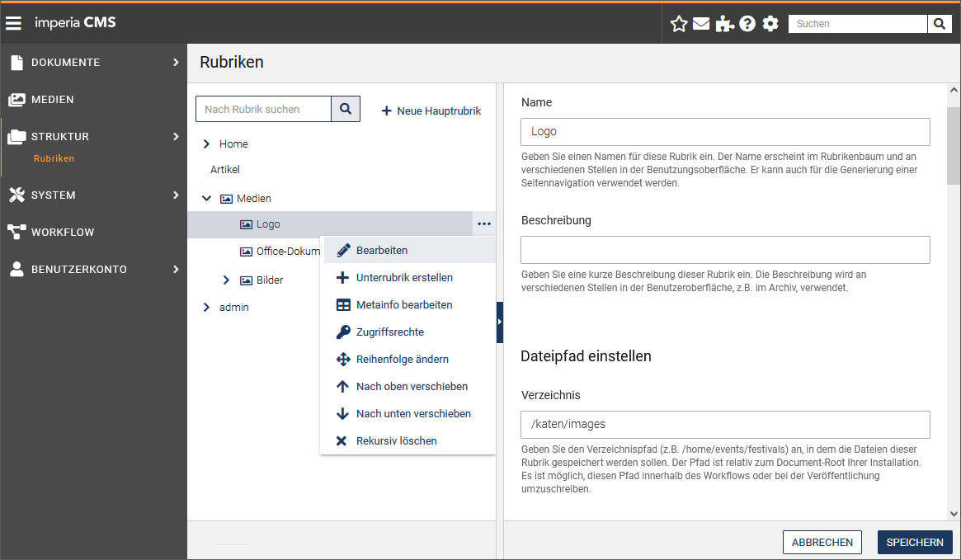Click the favorites star icon

[x=678, y=24]
